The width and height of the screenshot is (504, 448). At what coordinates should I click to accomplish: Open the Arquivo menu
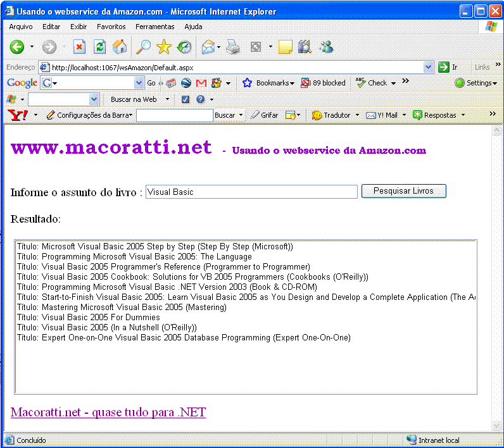click(x=20, y=27)
